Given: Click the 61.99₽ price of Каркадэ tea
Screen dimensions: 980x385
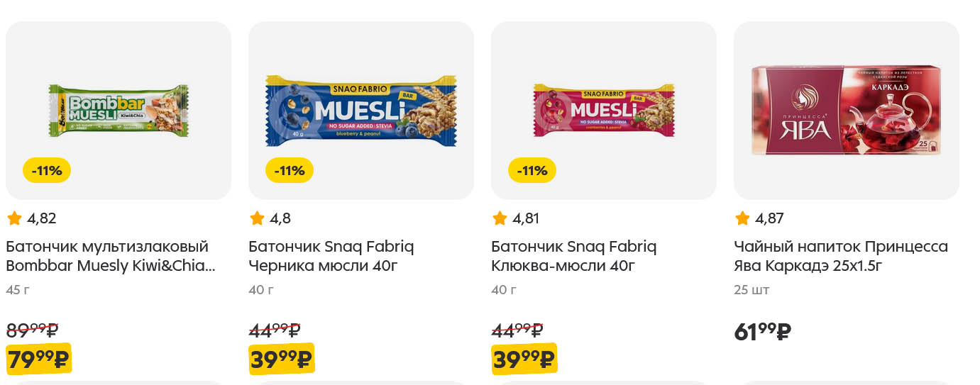Looking at the screenshot, I should [762, 331].
